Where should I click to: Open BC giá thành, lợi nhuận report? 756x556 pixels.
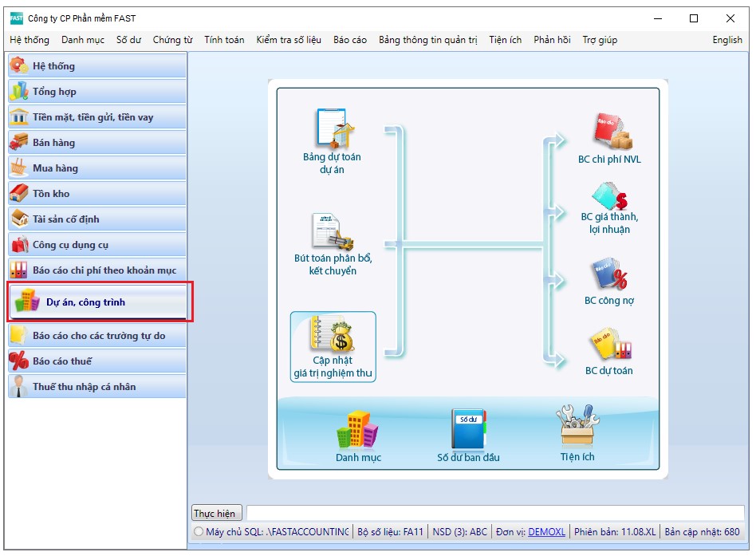pos(610,196)
